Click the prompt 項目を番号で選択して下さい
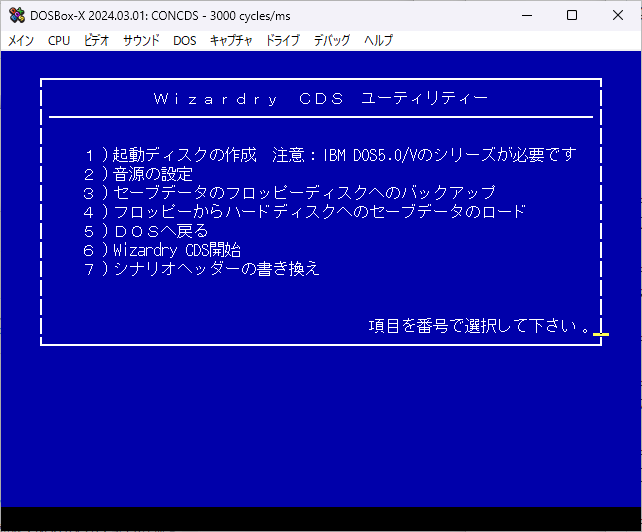 pos(479,326)
